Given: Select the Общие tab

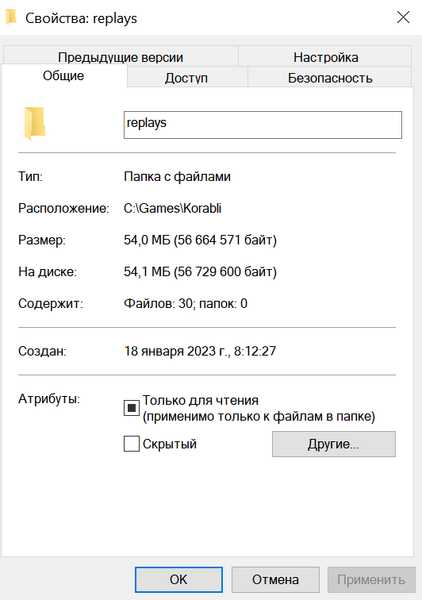Looking at the screenshot, I should click(x=64, y=76).
